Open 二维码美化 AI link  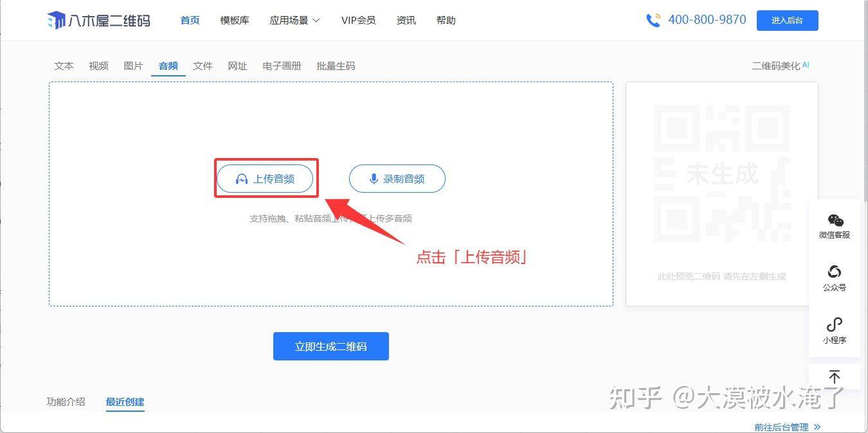[781, 66]
